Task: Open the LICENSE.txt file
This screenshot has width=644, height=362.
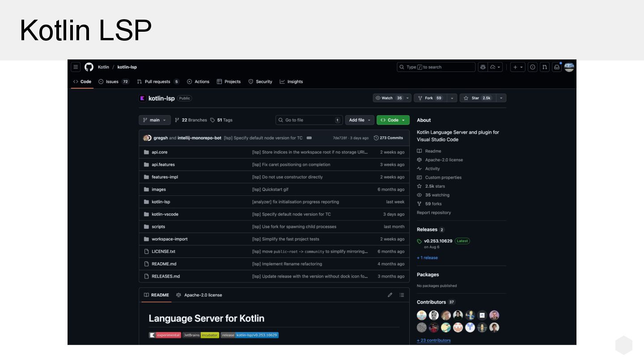Action: [164, 252]
